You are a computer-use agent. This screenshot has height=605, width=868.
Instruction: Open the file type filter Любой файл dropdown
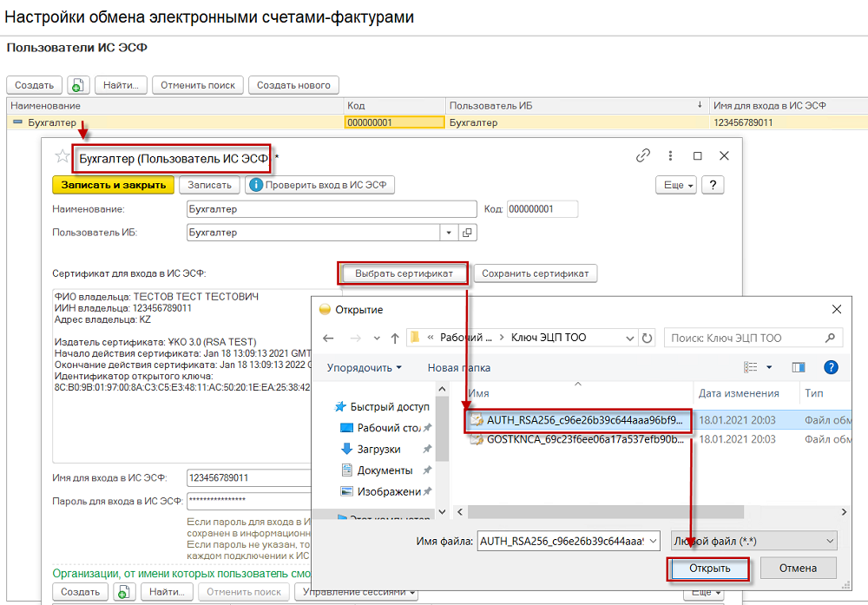click(x=754, y=541)
